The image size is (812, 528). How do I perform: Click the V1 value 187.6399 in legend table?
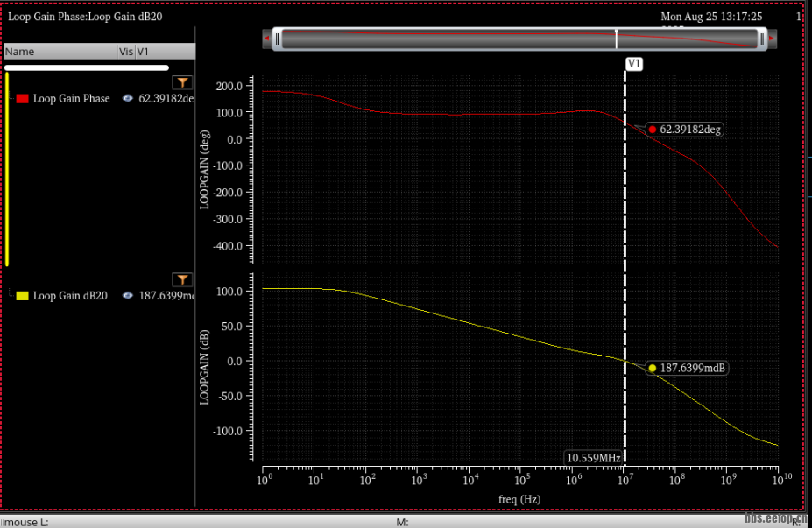[166, 296]
